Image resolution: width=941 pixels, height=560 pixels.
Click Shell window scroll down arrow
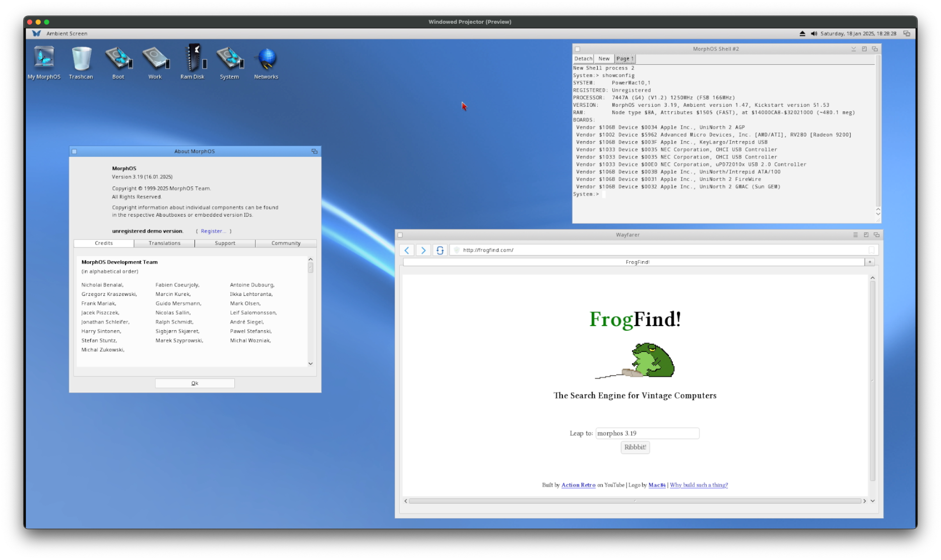click(878, 214)
